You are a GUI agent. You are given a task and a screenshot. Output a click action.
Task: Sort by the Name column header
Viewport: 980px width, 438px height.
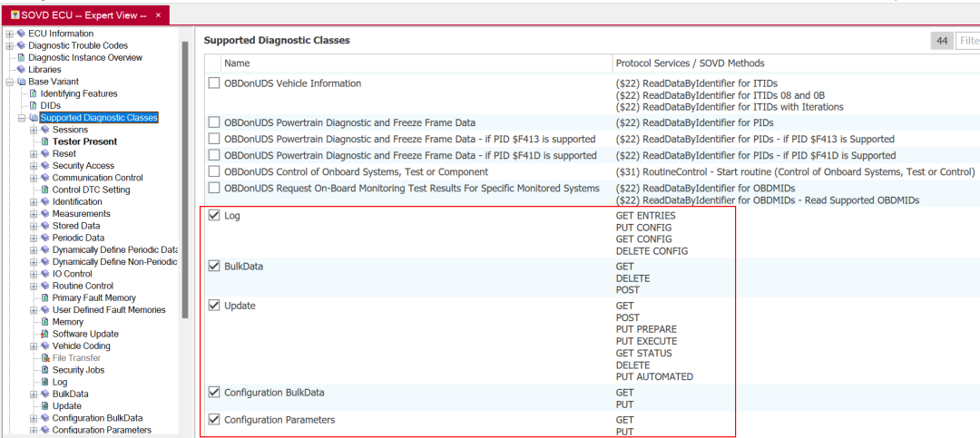pyautogui.click(x=237, y=63)
